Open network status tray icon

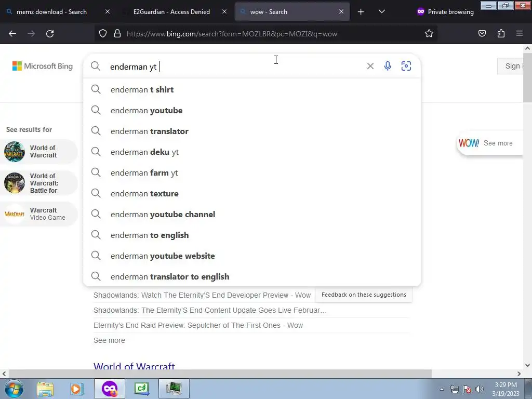pyautogui.click(x=454, y=389)
